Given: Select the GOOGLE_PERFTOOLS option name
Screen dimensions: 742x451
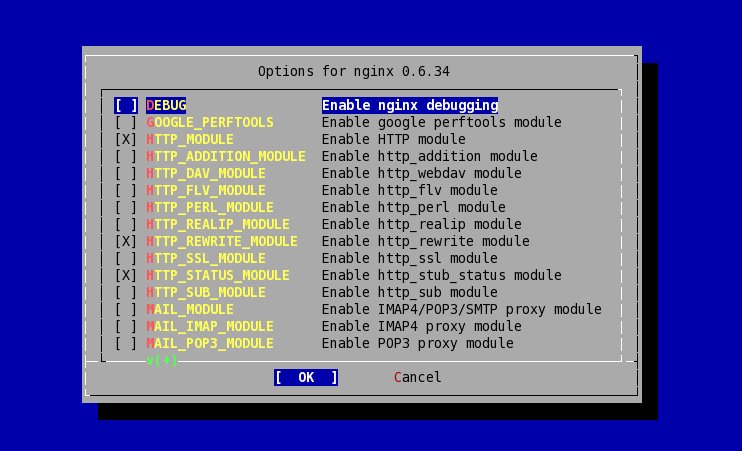Looking at the screenshot, I should (x=210, y=122).
